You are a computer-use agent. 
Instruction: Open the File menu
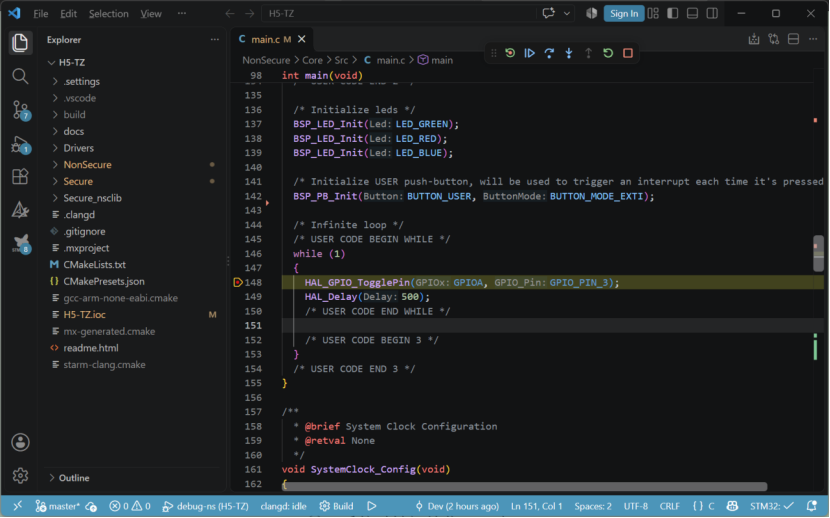(40, 14)
